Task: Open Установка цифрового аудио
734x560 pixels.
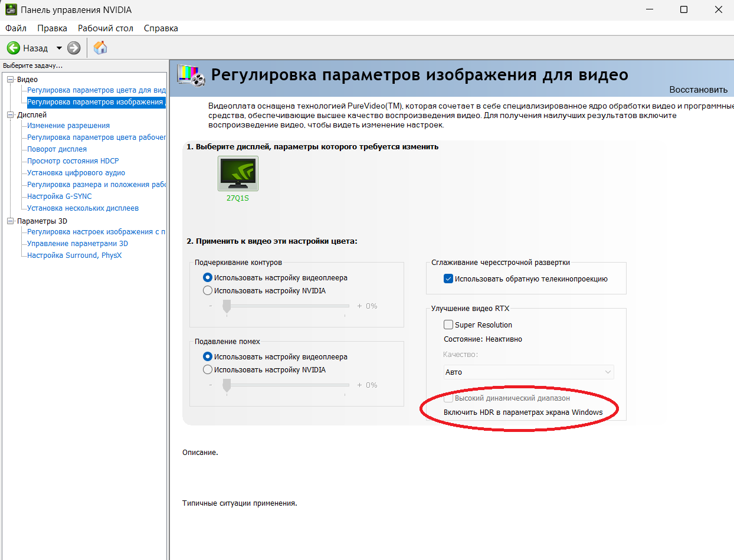Action: [76, 173]
